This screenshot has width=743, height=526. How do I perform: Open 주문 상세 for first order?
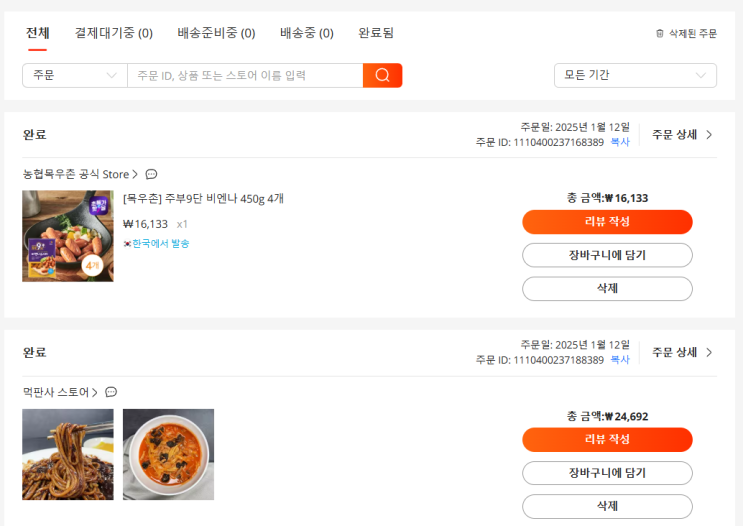coord(682,134)
